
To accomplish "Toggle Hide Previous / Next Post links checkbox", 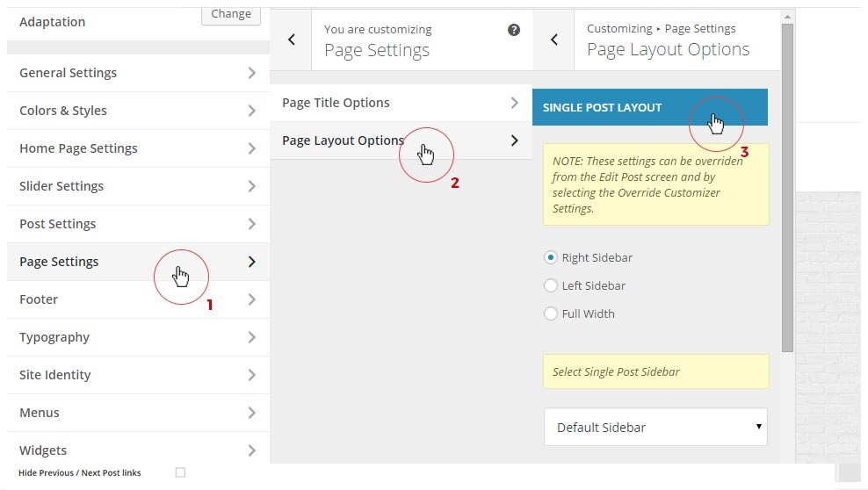I will tap(180, 472).
